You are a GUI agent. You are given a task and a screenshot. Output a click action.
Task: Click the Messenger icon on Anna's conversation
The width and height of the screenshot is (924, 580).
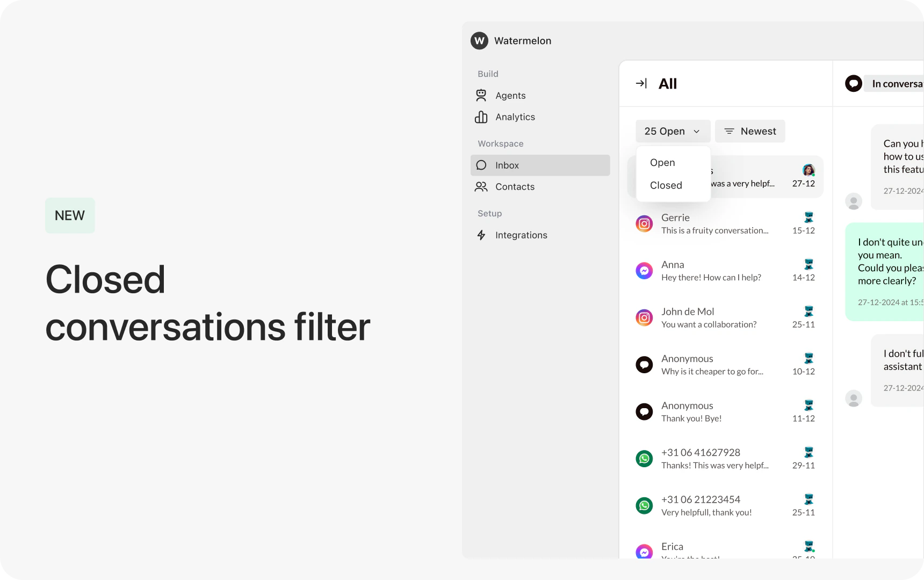[x=644, y=271]
